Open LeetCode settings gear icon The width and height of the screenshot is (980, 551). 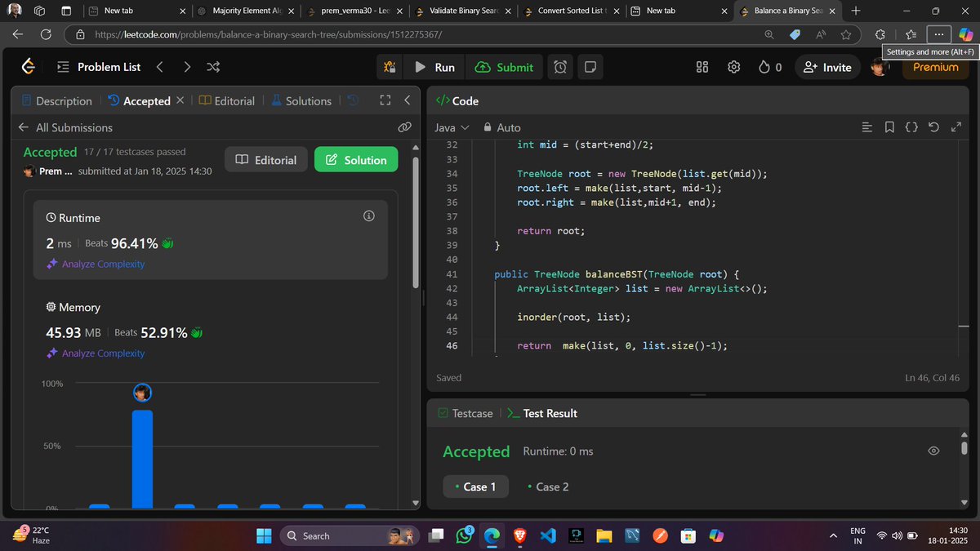pos(734,67)
